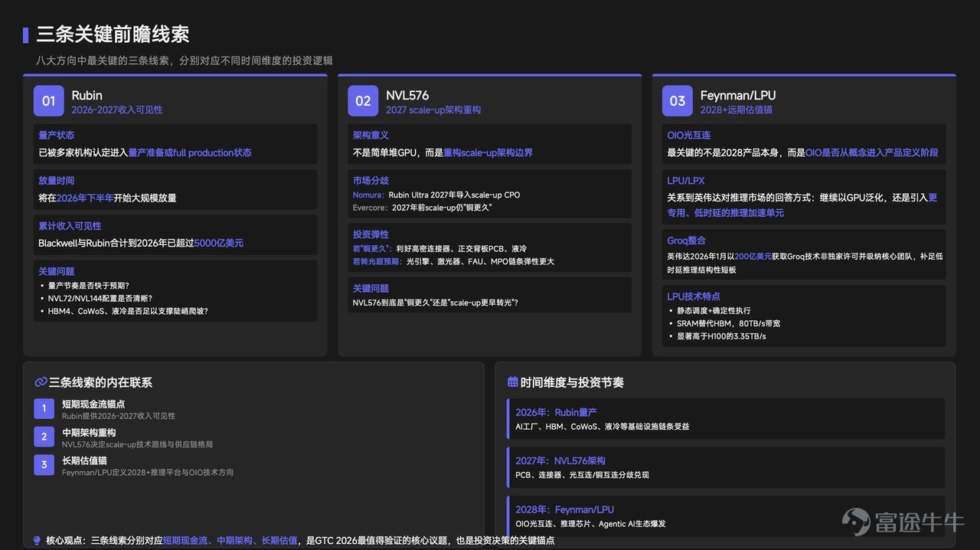The image size is (980, 550).
Task: Click badge 2 next to 中期架构重构
Action: click(x=44, y=437)
